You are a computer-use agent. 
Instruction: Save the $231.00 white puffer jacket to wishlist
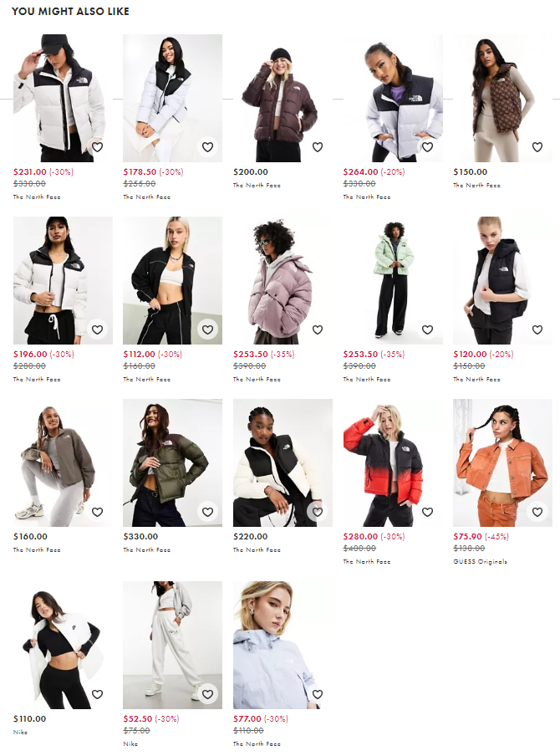tap(97, 147)
